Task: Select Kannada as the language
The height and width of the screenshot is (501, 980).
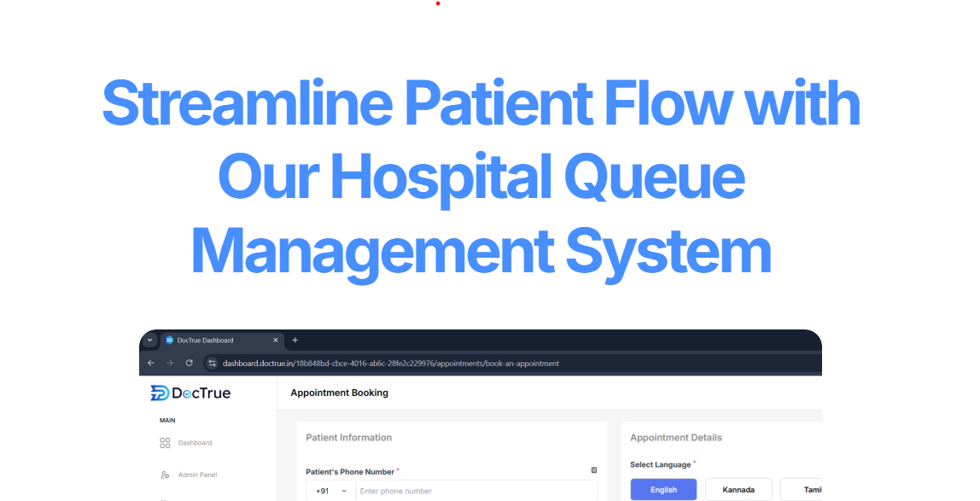Action: pos(738,489)
